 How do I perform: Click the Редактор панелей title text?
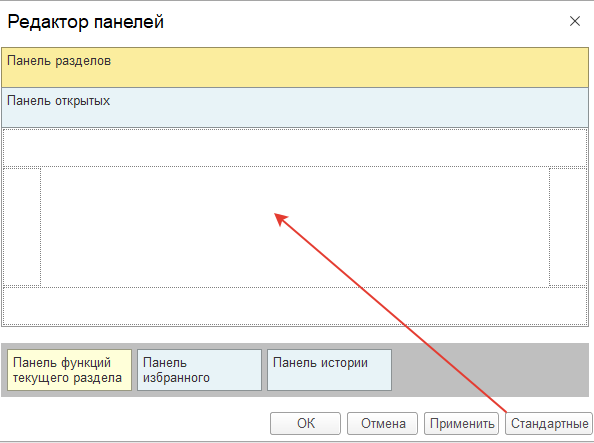(x=86, y=22)
